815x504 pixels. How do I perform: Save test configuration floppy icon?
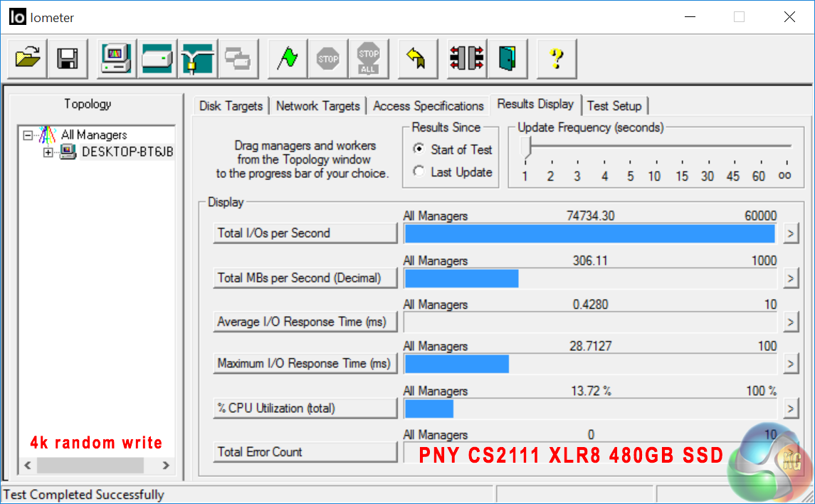[68, 58]
